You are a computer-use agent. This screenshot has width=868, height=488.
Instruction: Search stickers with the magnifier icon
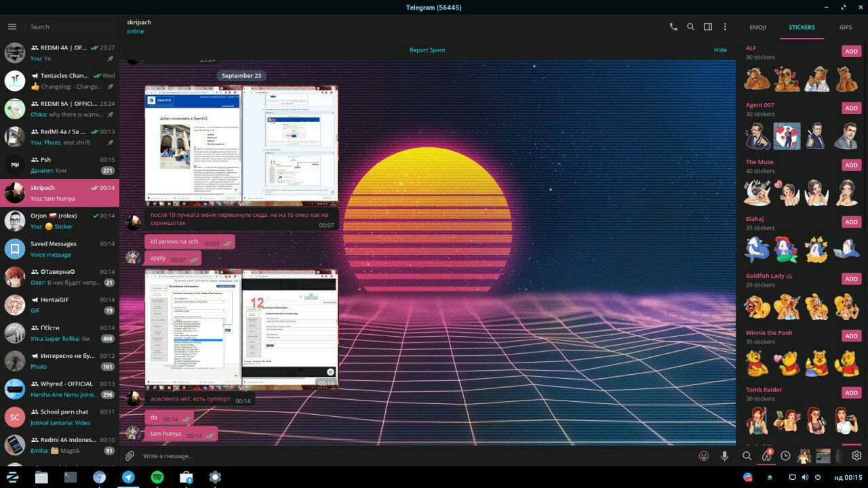747,456
